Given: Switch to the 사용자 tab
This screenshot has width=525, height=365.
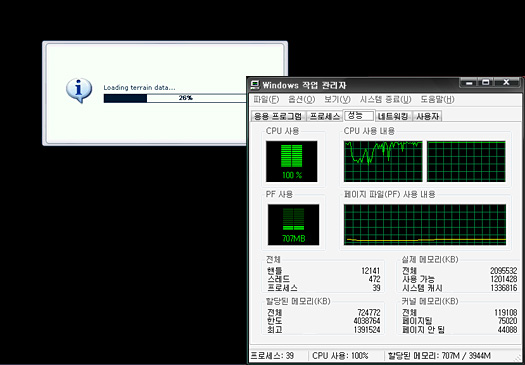Looking at the screenshot, I should click(x=428, y=116).
